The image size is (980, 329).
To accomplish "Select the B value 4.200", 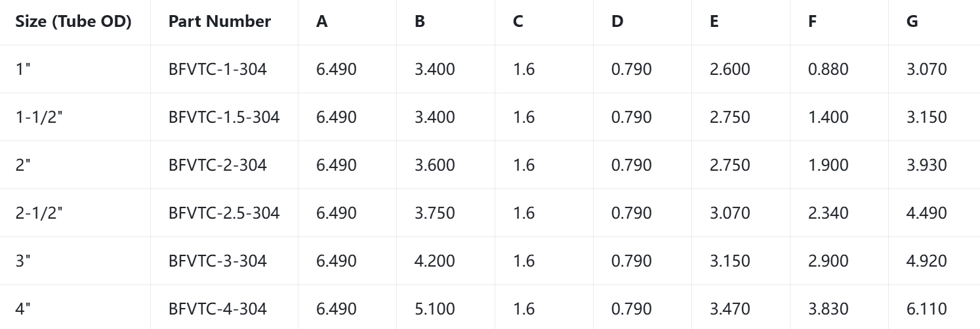I will [x=435, y=261].
